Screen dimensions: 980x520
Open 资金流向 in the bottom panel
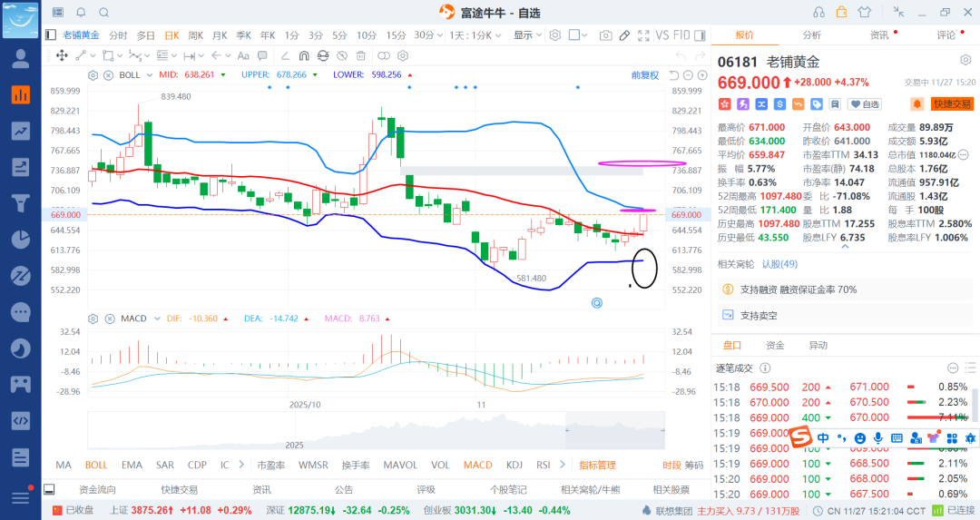pyautogui.click(x=97, y=489)
